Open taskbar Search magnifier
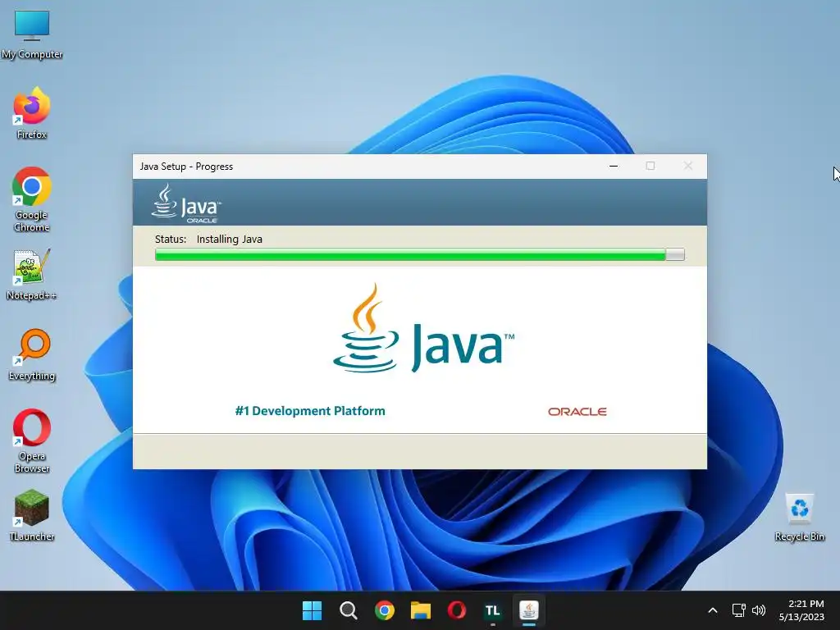This screenshot has height=630, width=840. pos(348,610)
